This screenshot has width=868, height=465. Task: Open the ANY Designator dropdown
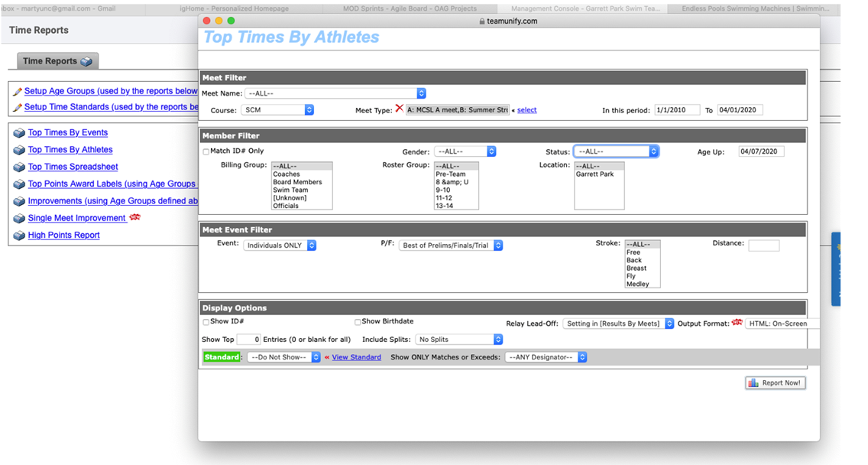546,357
